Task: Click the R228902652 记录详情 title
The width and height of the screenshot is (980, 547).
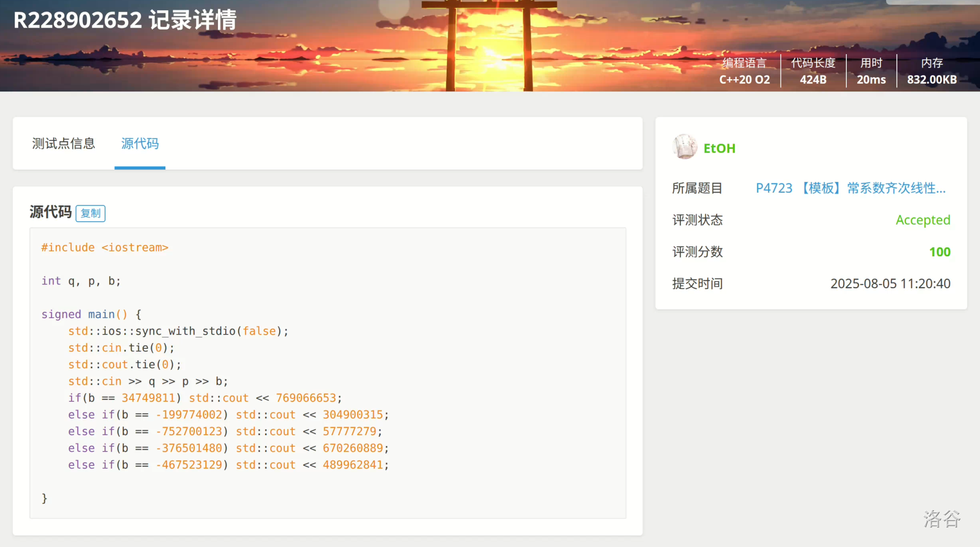Action: [125, 20]
